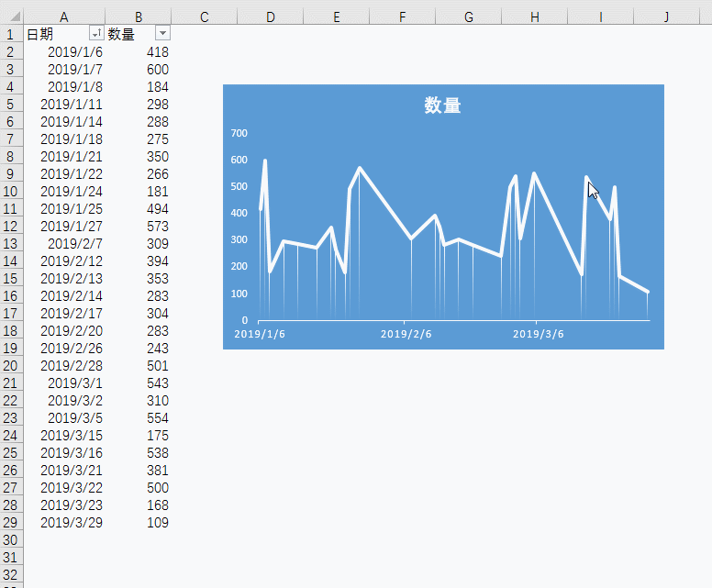Select cell with date 2019/1/24
712x588 pixels.
point(64,191)
